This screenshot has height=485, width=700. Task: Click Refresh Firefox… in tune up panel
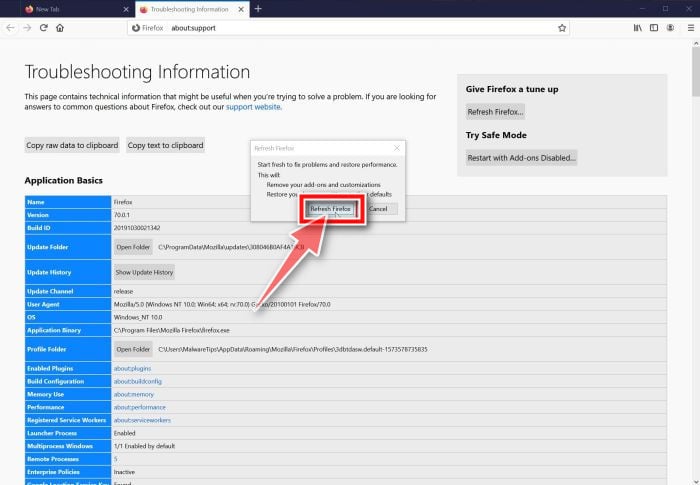click(495, 112)
